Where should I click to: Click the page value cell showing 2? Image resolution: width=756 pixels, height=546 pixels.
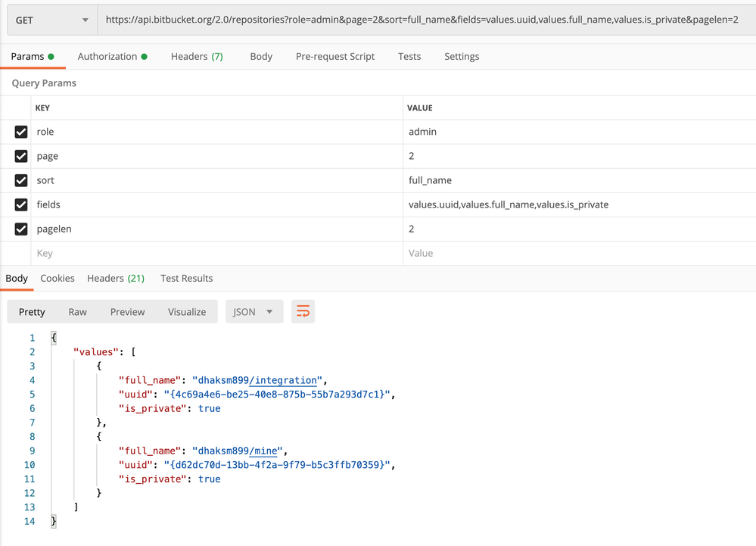click(580, 156)
